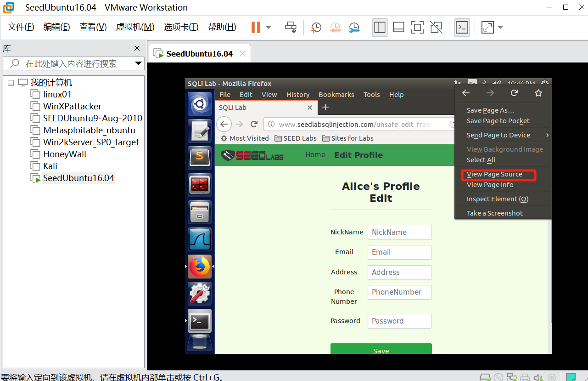Viewport: 588px width, 381px height.
Task: Click the Email input field
Action: (400, 252)
